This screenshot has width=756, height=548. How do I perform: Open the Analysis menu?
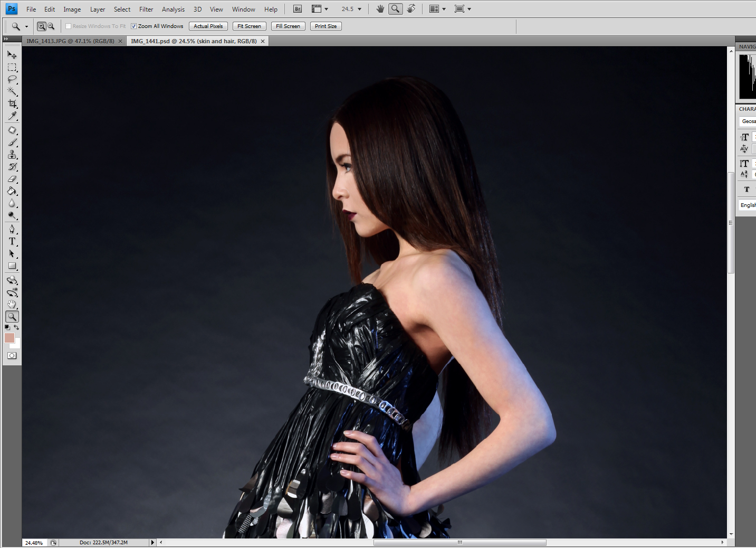click(x=173, y=9)
